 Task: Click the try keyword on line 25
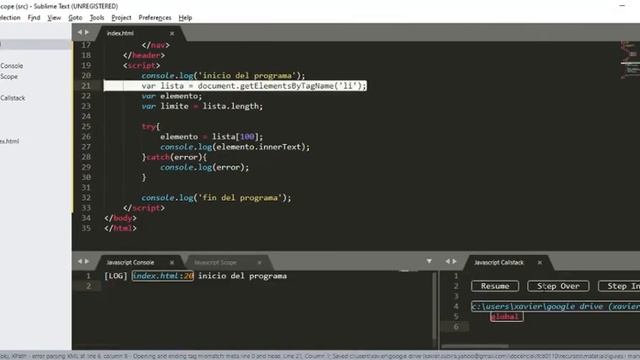[149, 127]
